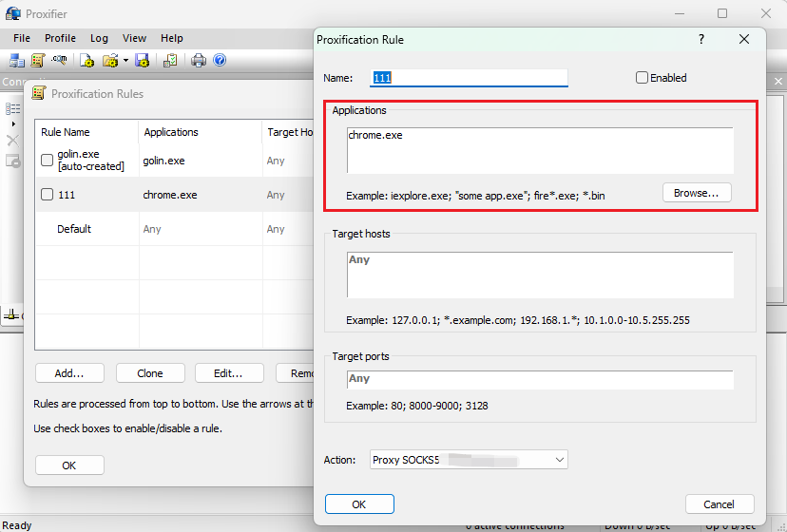Click Browse... in Applications section
Viewport: 787px width, 532px height.
[x=696, y=193]
